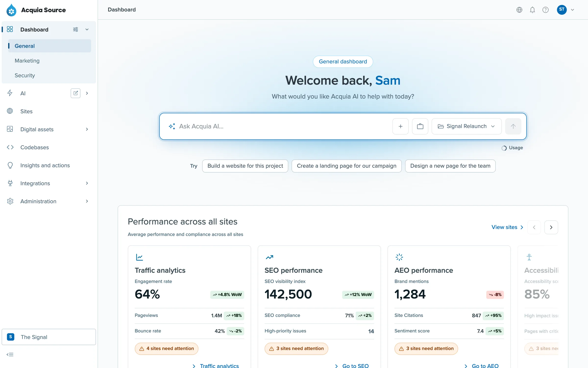Open the Go to AEO link

[481, 366]
